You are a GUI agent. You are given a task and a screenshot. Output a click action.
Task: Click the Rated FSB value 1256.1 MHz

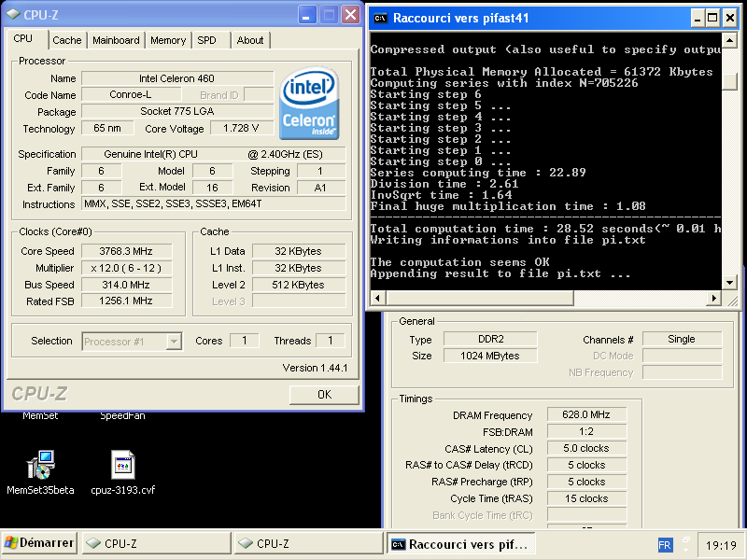pyautogui.click(x=126, y=301)
